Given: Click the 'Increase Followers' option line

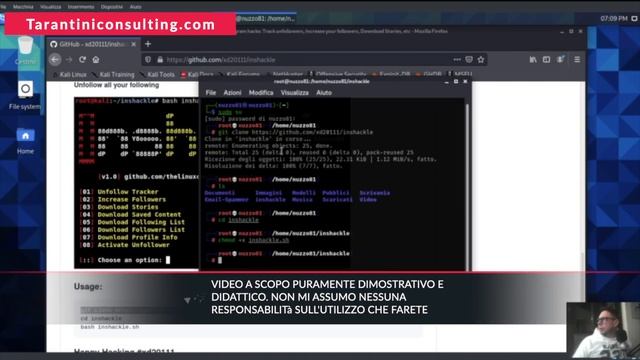Looking at the screenshot, I should [x=123, y=200].
